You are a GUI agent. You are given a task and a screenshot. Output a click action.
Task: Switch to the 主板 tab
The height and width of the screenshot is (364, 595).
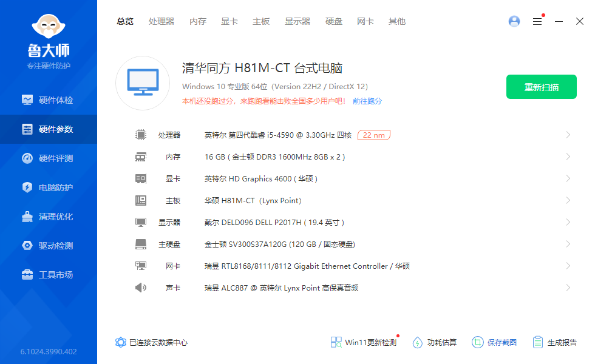click(x=261, y=22)
